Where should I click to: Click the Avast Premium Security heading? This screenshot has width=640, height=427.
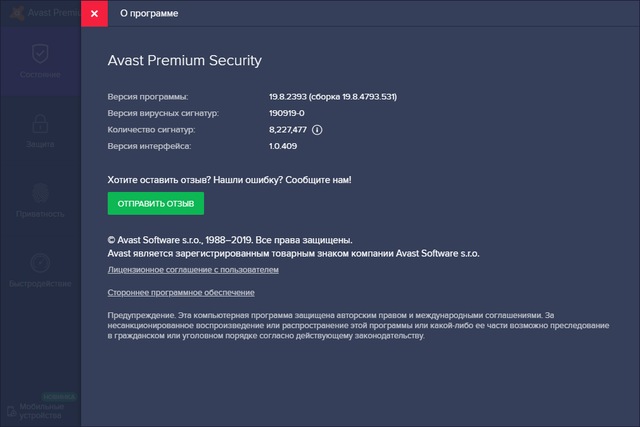point(184,60)
